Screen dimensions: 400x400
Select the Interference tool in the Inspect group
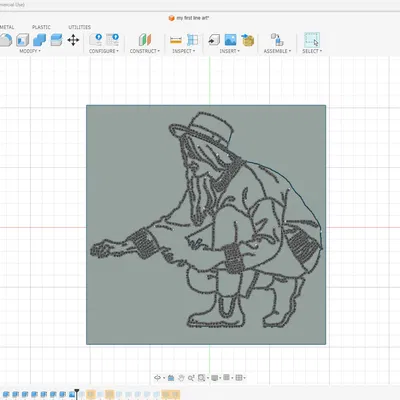point(192,40)
